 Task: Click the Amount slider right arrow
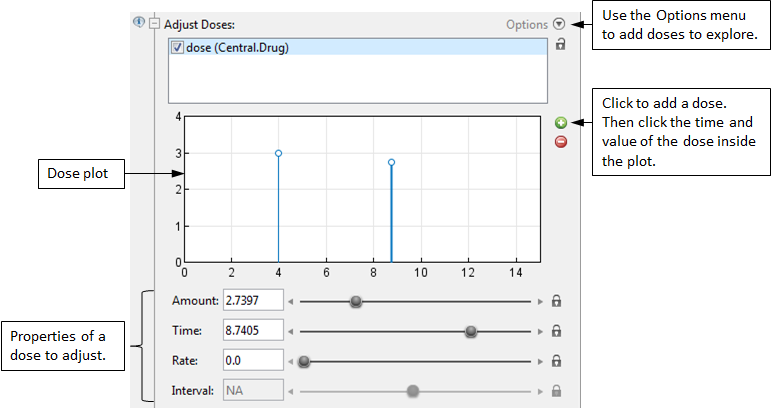pyautogui.click(x=540, y=300)
